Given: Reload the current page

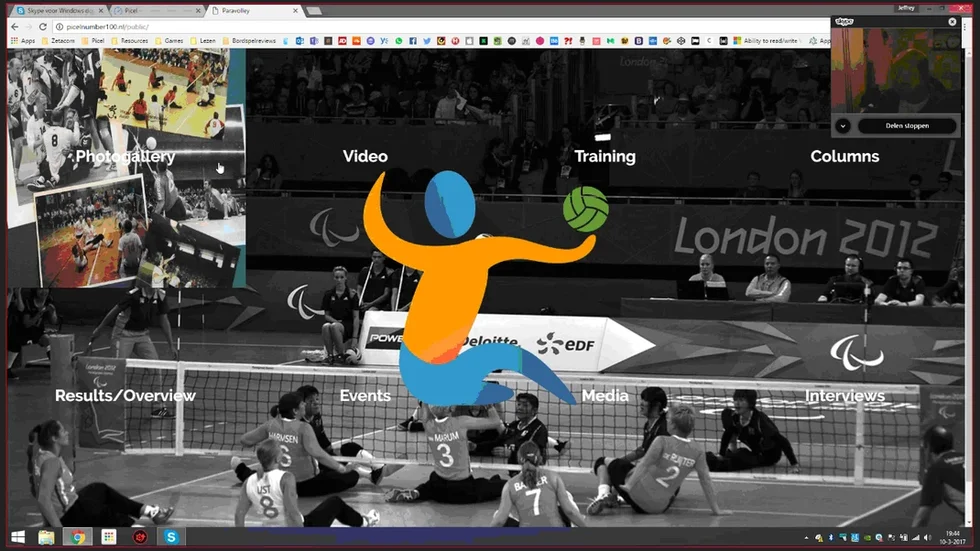Looking at the screenshot, I should coord(42,27).
